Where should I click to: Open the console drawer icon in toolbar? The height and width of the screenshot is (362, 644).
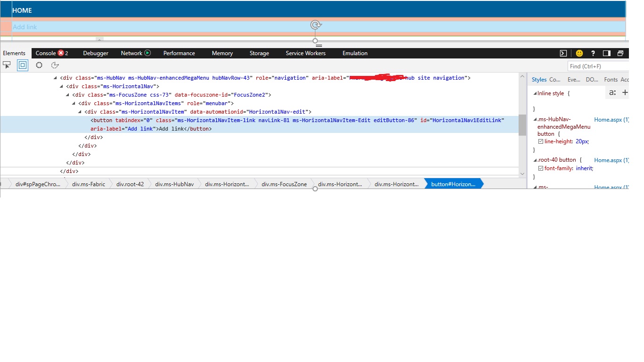[563, 53]
